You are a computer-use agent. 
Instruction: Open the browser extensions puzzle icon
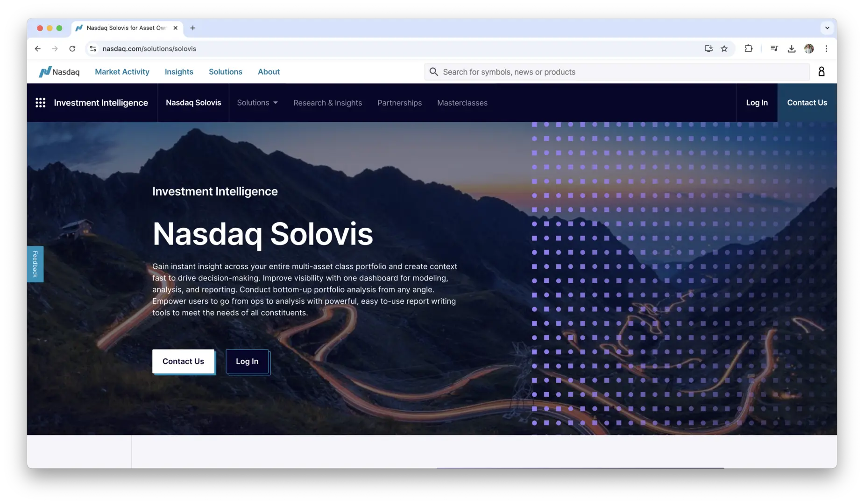748,49
